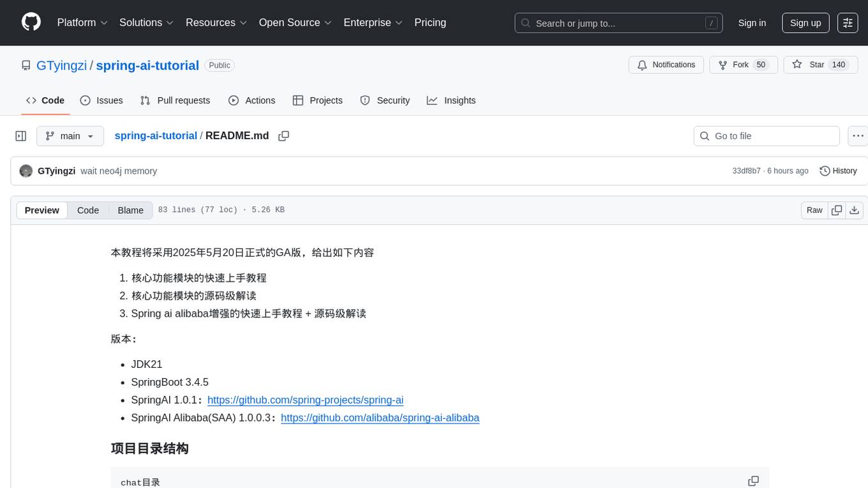Copy raw file contents
The image size is (868, 488).
tap(837, 210)
